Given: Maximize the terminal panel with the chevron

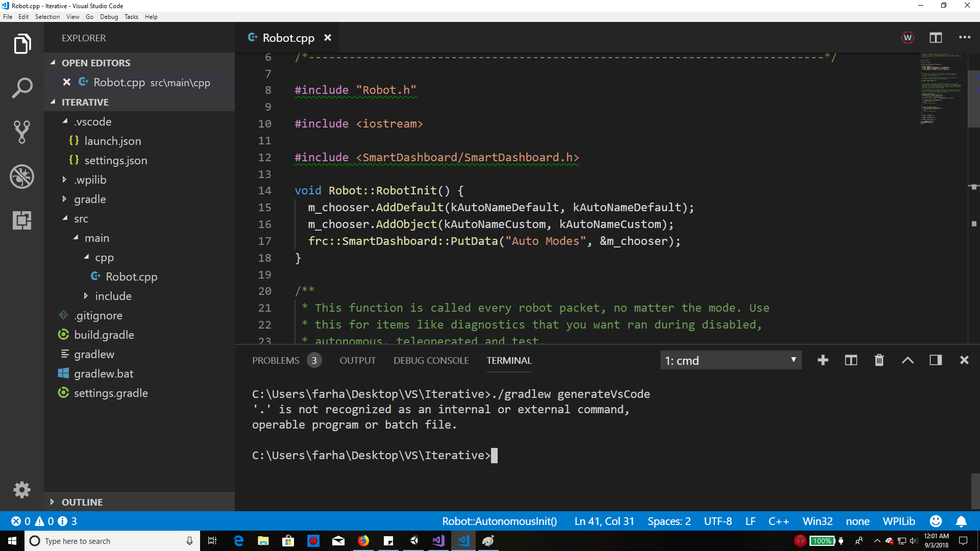Looking at the screenshot, I should click(x=908, y=360).
